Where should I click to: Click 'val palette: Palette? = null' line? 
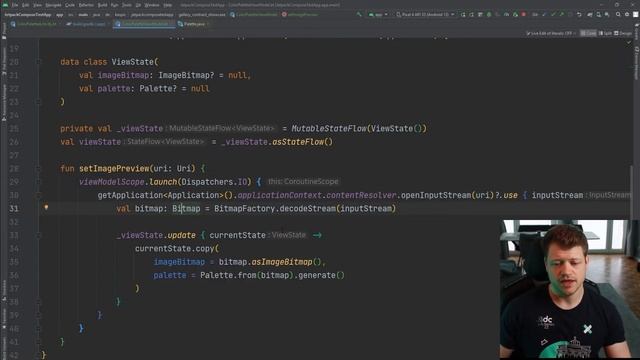(x=144, y=89)
